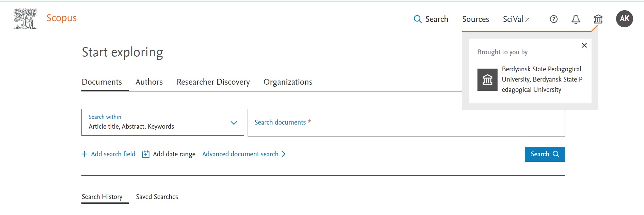The width and height of the screenshot is (644, 215).
Task: Click the plus icon to add search field
Action: pos(84,154)
